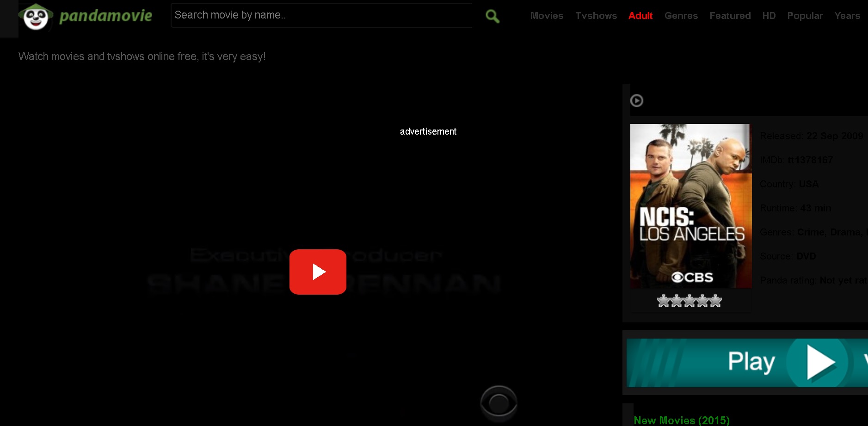Open the NCIS: Los Angeles poster thumbnail
Image resolution: width=868 pixels, height=426 pixels.
pos(691,206)
